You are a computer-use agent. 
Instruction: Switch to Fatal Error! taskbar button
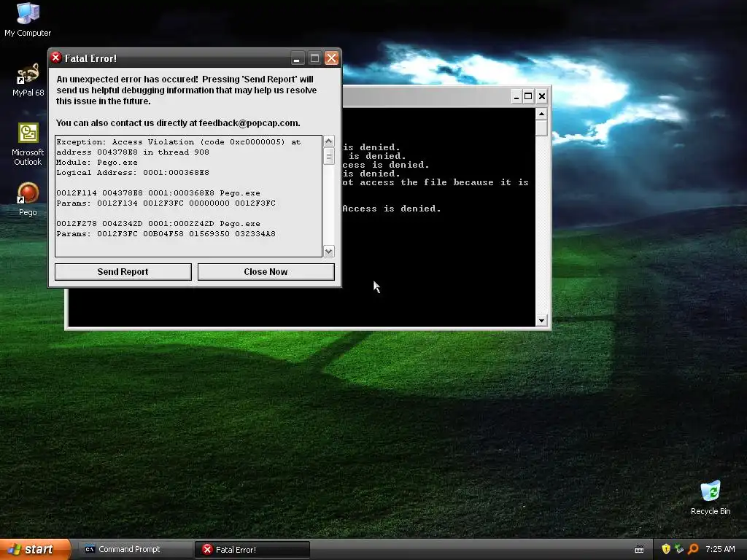coord(252,550)
